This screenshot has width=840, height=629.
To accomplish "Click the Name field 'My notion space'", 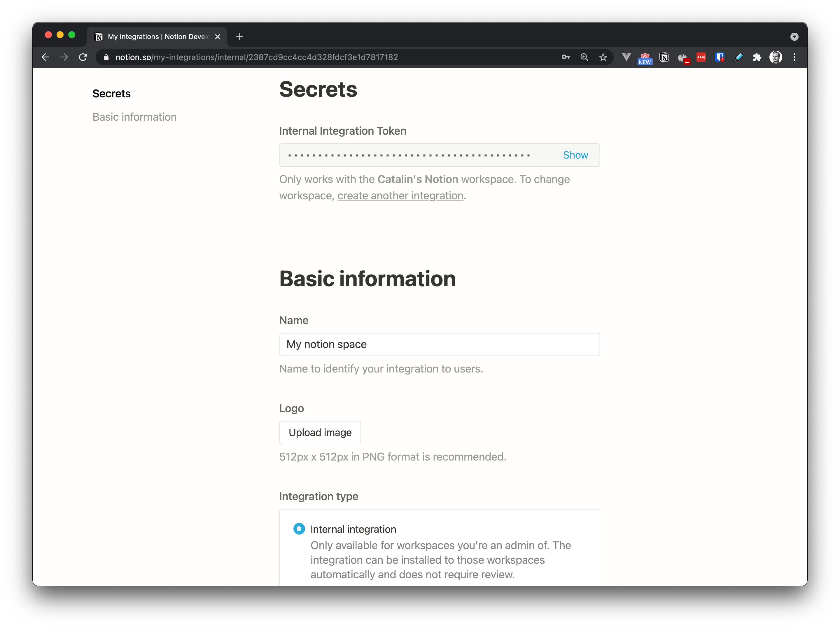I will (x=439, y=344).
